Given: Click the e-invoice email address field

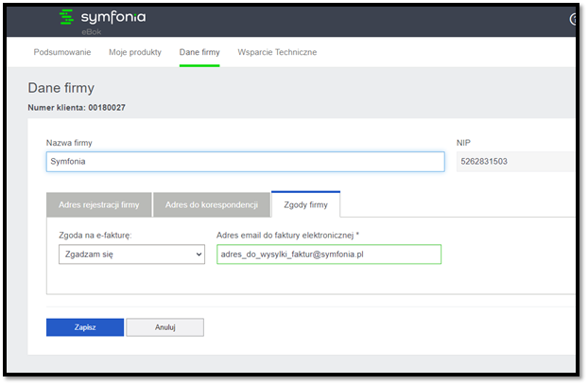Looking at the screenshot, I should 329,254.
